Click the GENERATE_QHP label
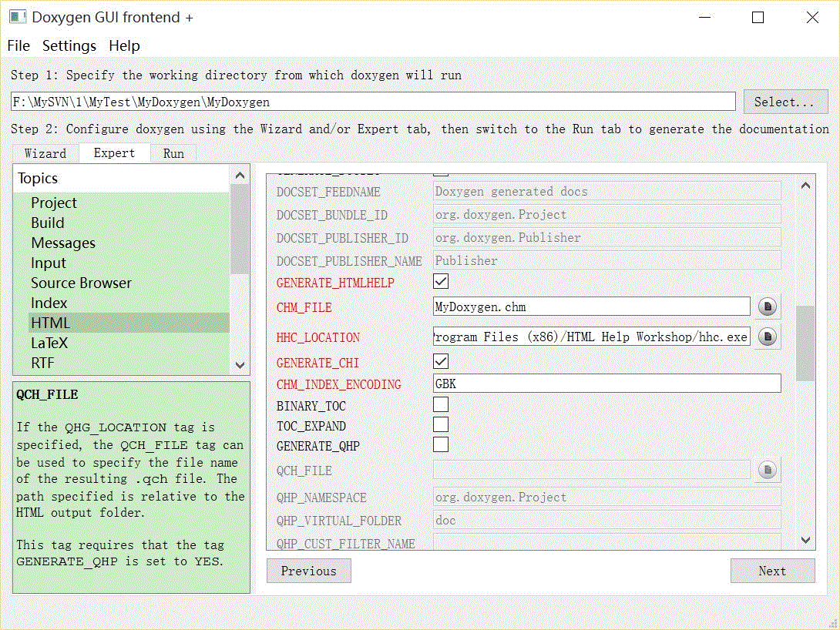 [x=318, y=446]
